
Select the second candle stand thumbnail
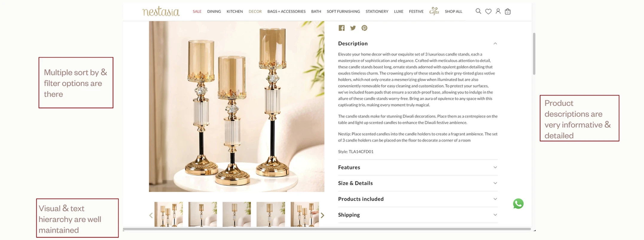tap(202, 214)
